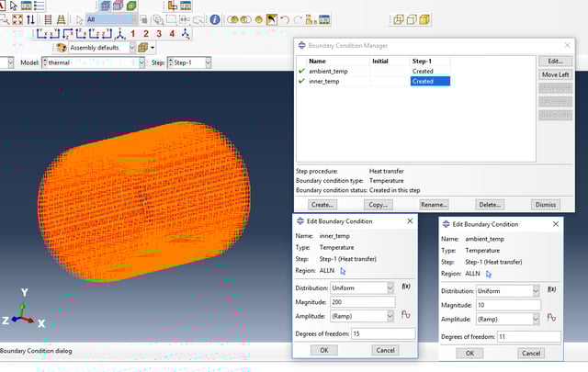
Task: Click the query information icon
Action: [x=214, y=19]
